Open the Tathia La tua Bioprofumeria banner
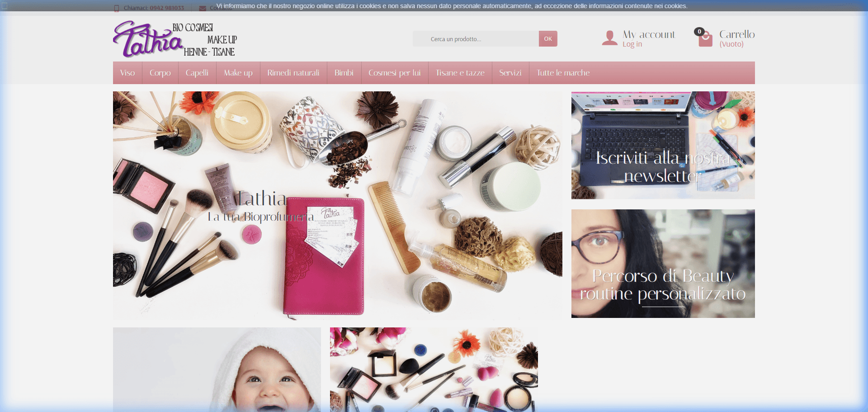Viewport: 868px width, 412px height. coord(338,206)
